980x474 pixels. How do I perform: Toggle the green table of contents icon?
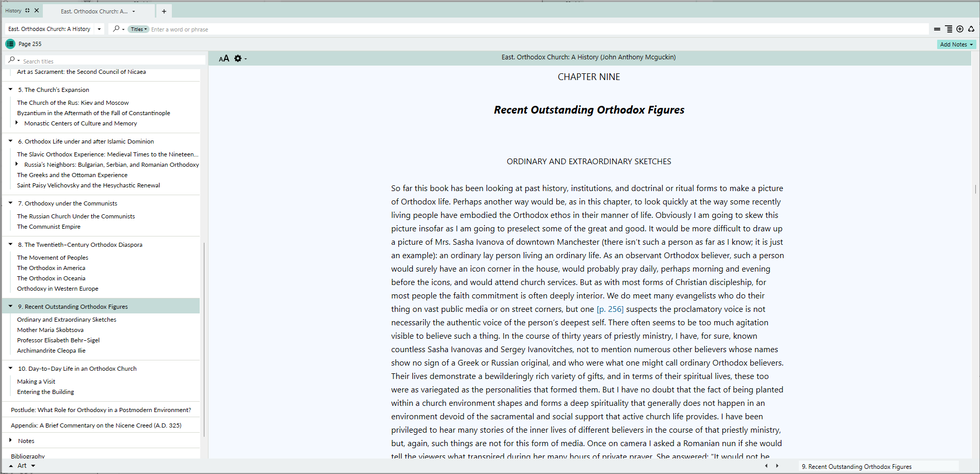tap(10, 44)
